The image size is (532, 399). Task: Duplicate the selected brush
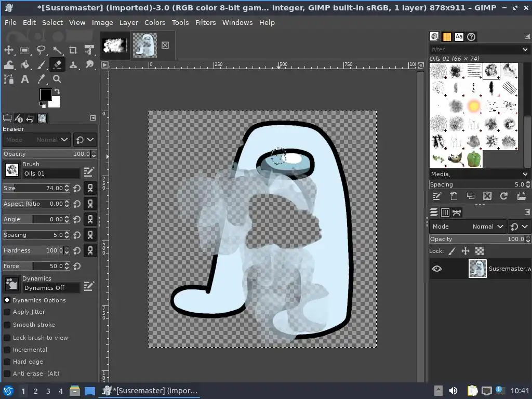471,196
